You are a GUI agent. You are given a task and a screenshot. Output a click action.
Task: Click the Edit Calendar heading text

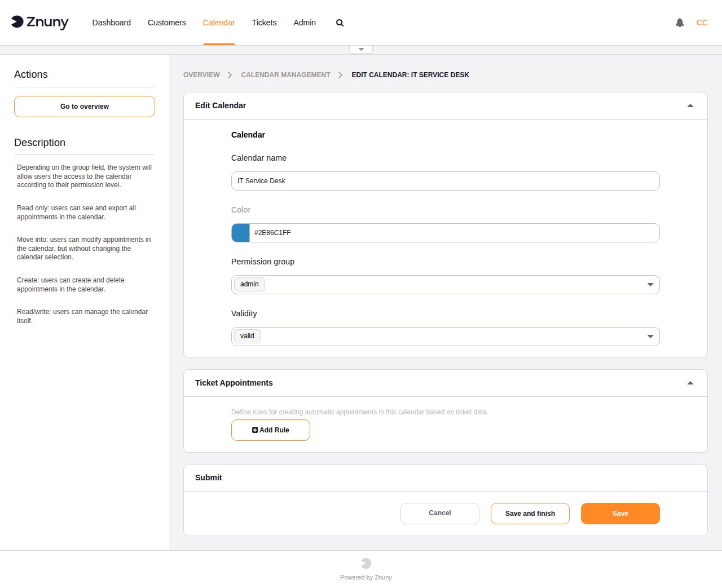221,105
